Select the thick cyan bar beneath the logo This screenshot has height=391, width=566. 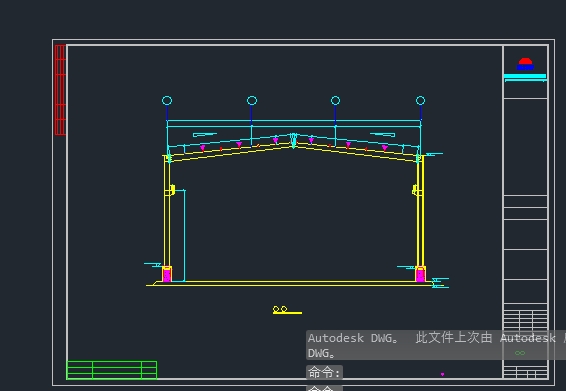coord(525,76)
